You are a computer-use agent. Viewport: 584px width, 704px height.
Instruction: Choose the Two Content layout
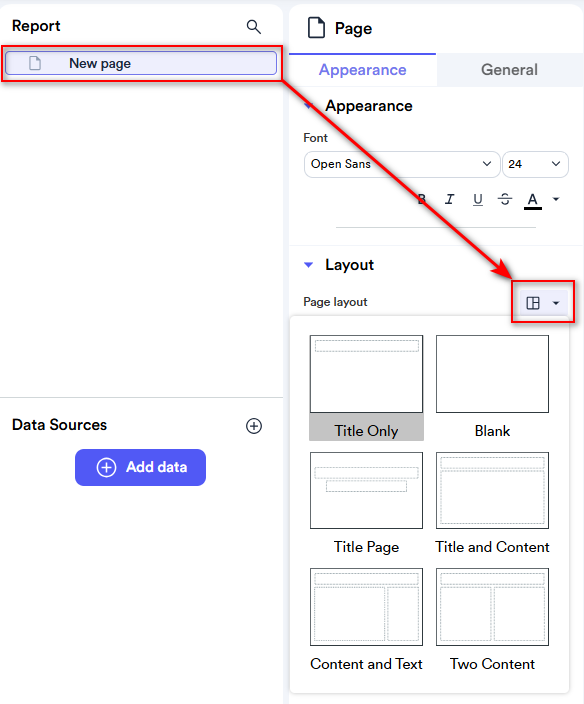point(492,620)
